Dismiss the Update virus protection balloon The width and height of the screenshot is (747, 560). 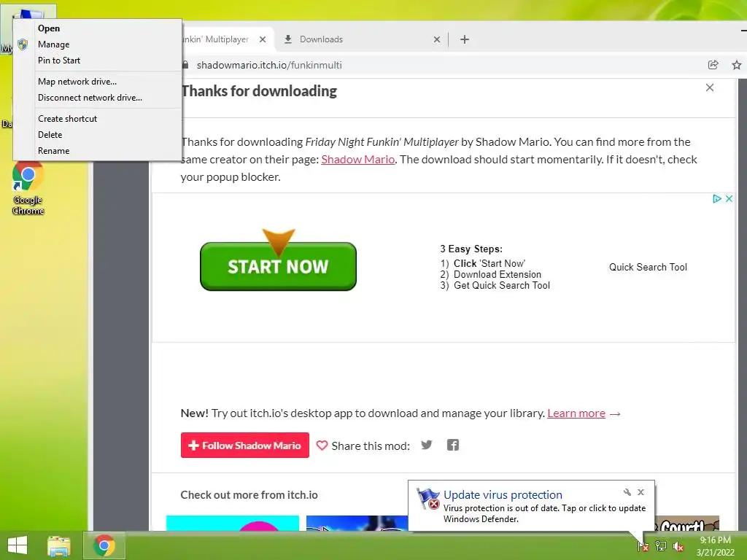[640, 492]
